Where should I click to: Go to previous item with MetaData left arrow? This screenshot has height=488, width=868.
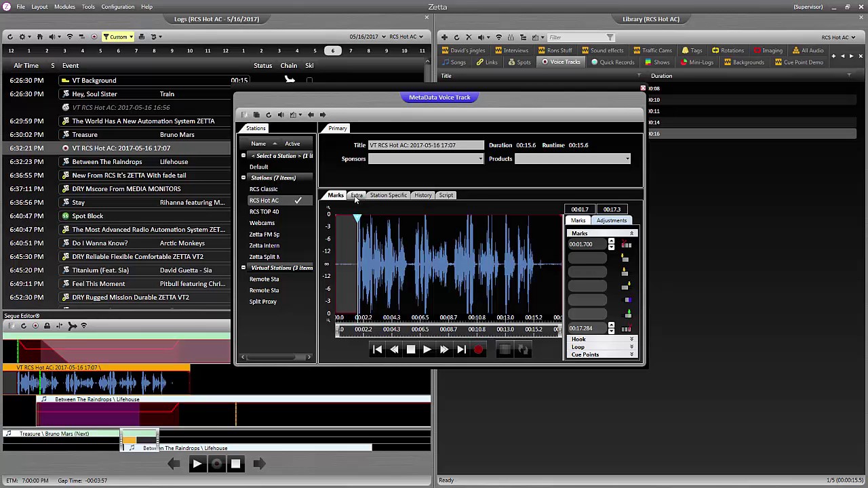[x=311, y=115]
